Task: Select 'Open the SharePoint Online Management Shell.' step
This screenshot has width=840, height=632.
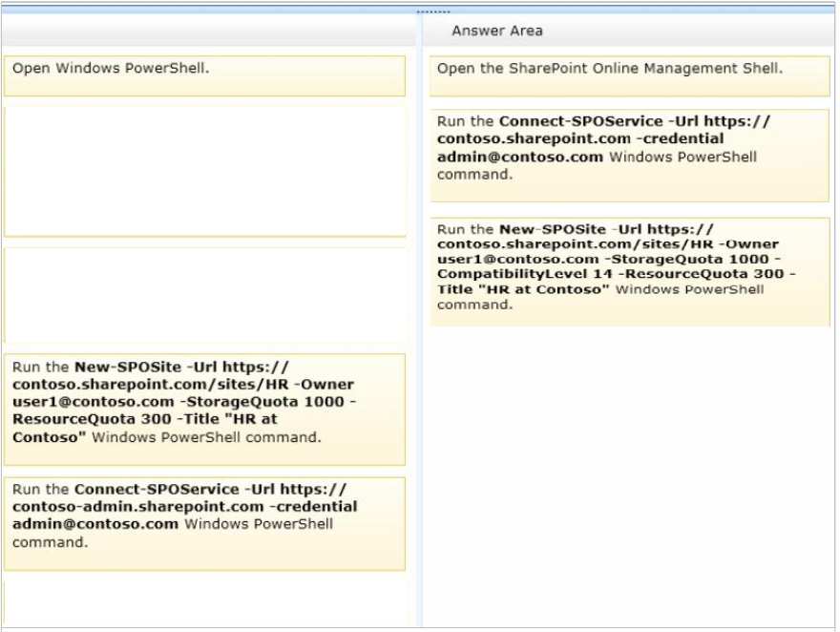Action: click(x=629, y=76)
